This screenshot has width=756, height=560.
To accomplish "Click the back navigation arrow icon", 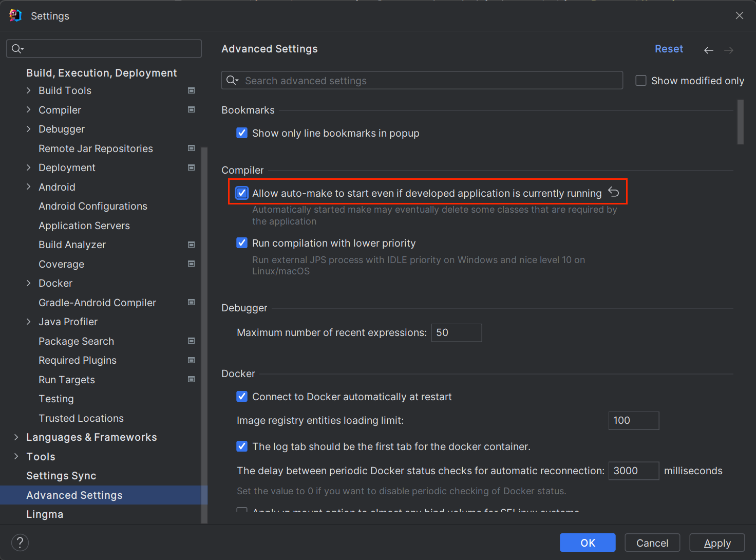I will tap(708, 50).
